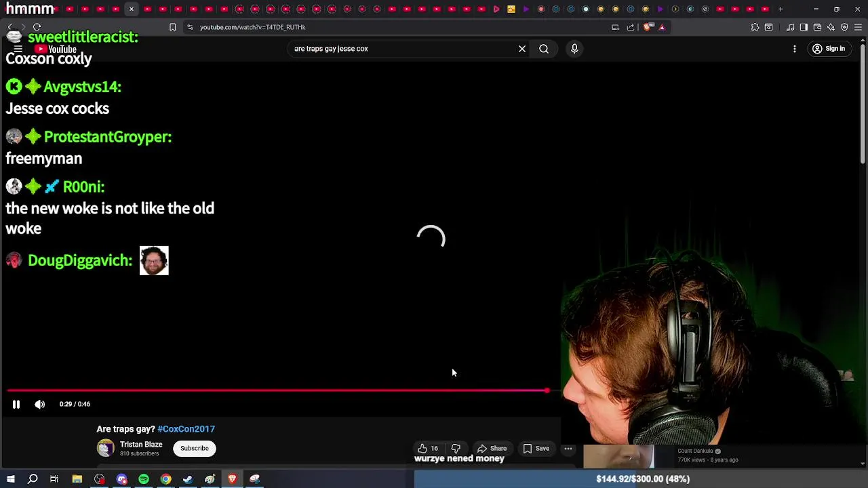The image size is (868, 488).
Task: Open Brave Shields lion icon
Action: pos(648,27)
